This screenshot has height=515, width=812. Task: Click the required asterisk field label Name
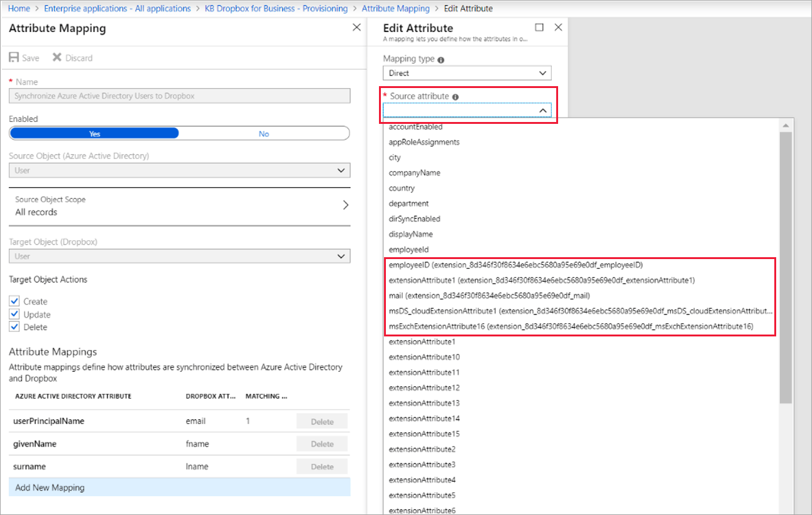click(25, 82)
